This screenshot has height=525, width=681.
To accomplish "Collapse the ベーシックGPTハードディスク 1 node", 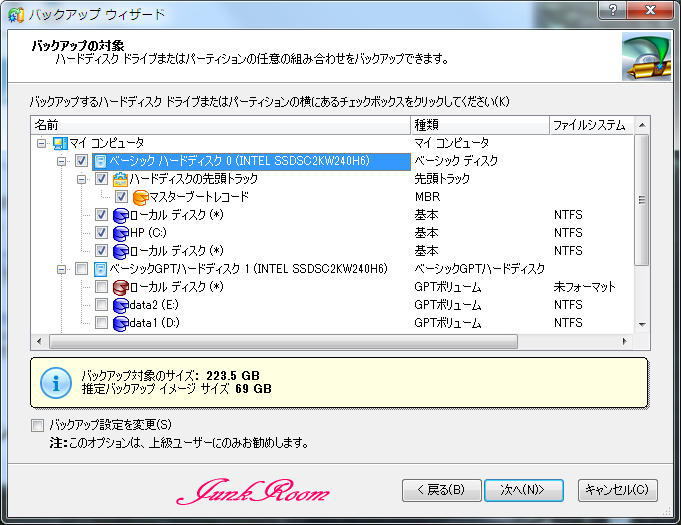I will click(x=62, y=269).
